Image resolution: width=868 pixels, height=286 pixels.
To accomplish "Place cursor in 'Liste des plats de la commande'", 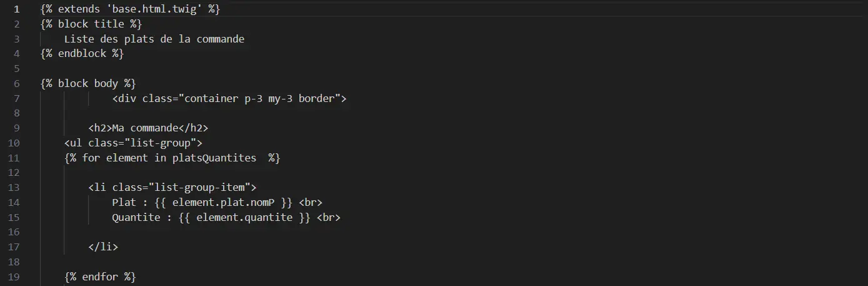I will point(154,39).
